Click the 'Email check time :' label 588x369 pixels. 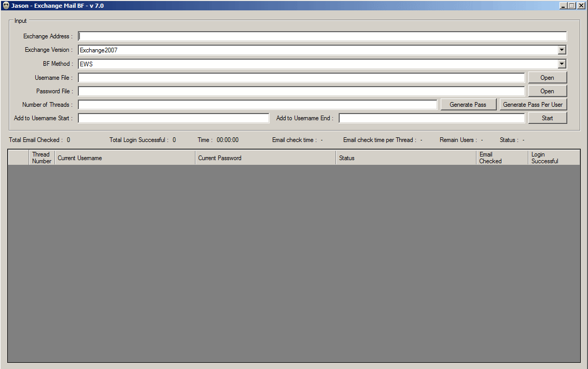click(x=295, y=140)
